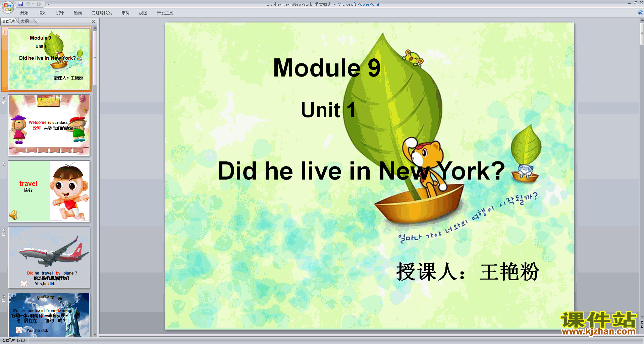
Task: Open the Office button menu
Action: click(7, 7)
